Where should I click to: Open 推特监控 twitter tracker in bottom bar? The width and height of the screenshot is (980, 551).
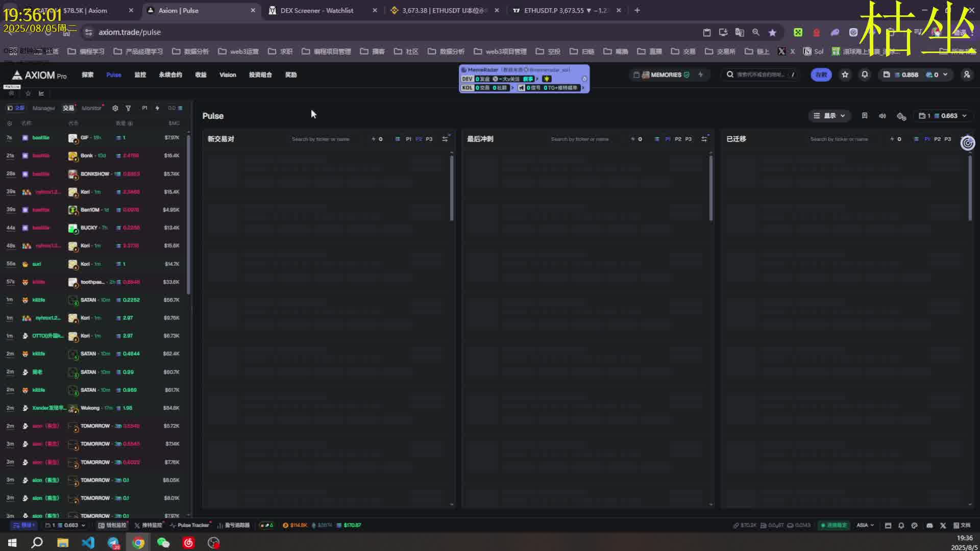point(149,525)
